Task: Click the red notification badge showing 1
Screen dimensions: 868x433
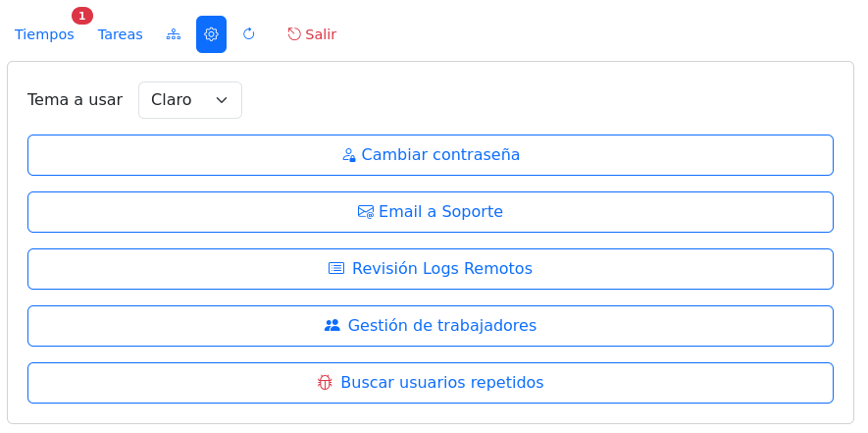Action: (x=82, y=16)
